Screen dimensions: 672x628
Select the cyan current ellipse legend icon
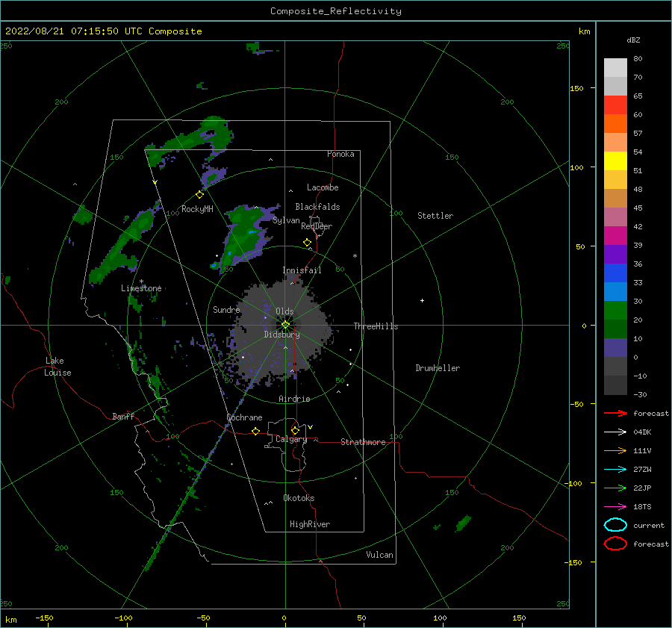pos(615,525)
